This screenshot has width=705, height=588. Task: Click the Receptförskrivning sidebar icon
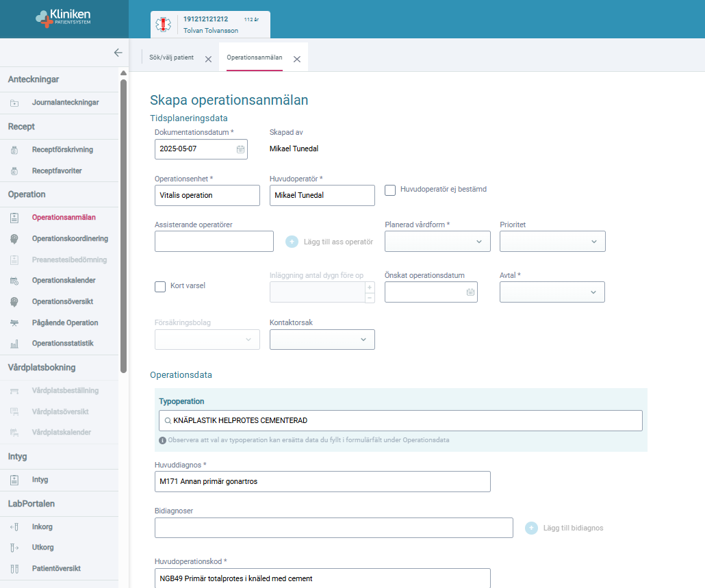click(x=14, y=150)
